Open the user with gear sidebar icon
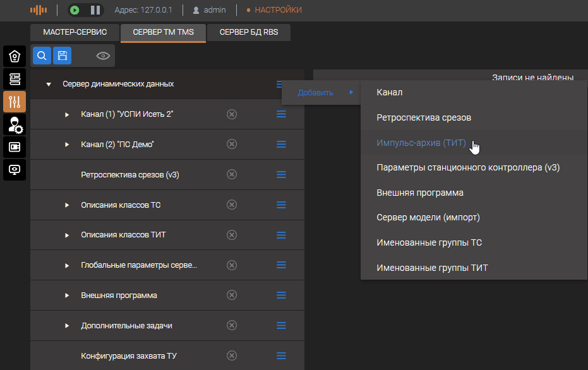The height and width of the screenshot is (370, 588). pyautogui.click(x=15, y=124)
